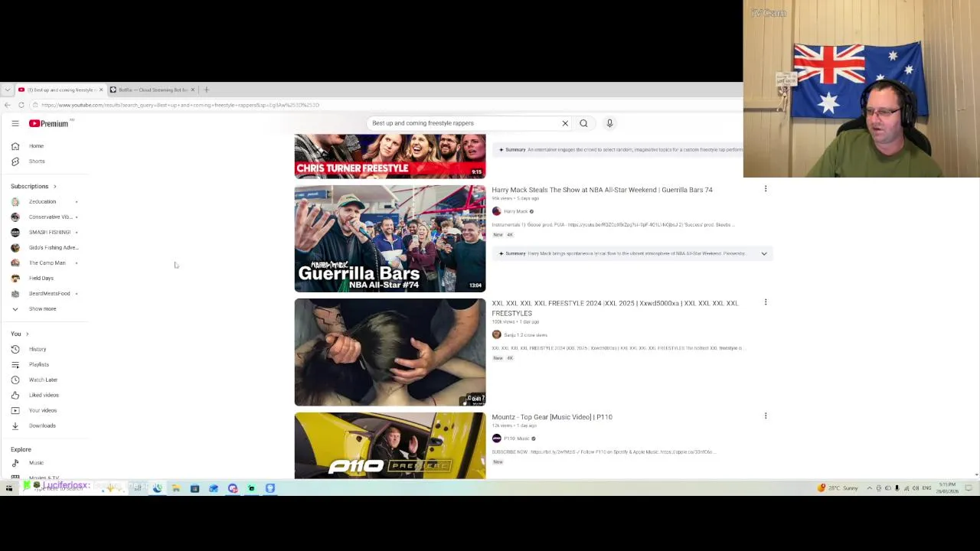Image resolution: width=980 pixels, height=551 pixels.
Task: Switch to the Cloud Streaming Bot tab
Action: pos(152,90)
